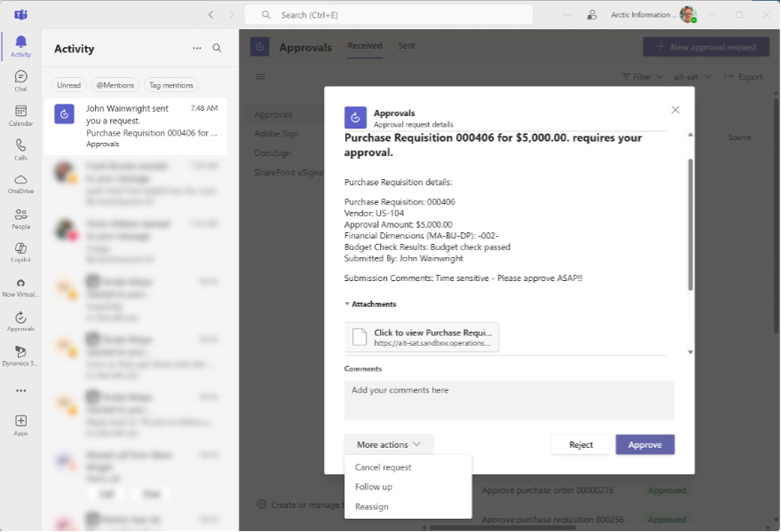The image size is (781, 532).
Task: Open OneDrive in Teams
Action: (20, 182)
